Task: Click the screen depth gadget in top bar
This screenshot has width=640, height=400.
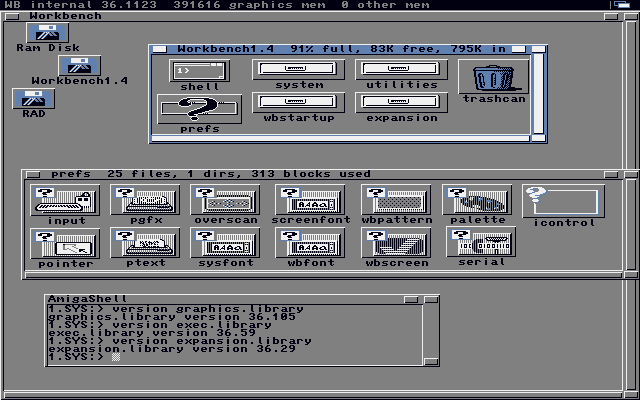Action: pyautogui.click(x=622, y=4)
